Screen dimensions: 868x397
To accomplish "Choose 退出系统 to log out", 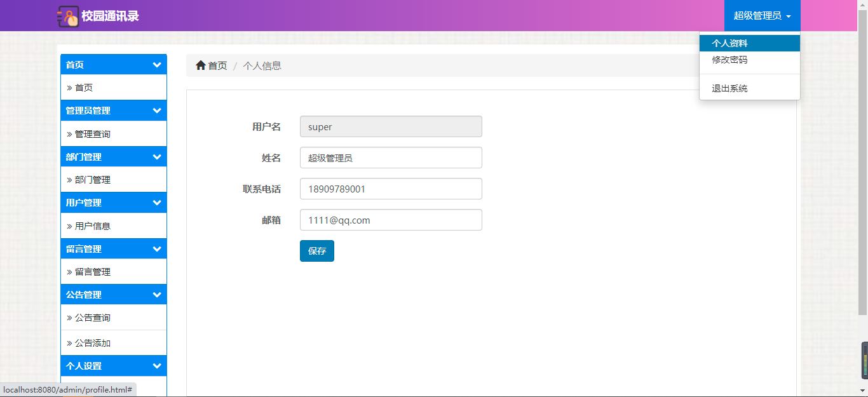I will coord(750,88).
